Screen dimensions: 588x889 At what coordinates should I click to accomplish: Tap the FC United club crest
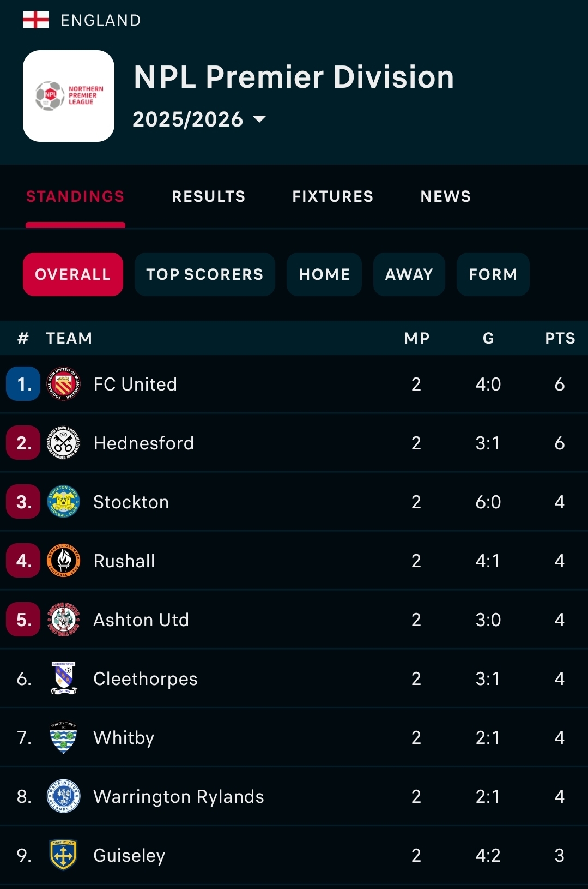(64, 384)
